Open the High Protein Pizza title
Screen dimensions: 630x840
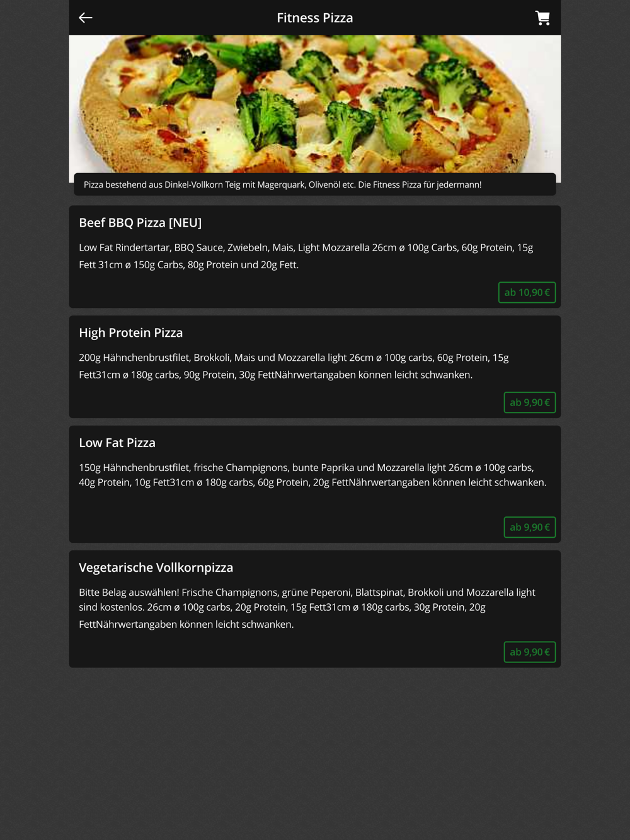coord(131,332)
